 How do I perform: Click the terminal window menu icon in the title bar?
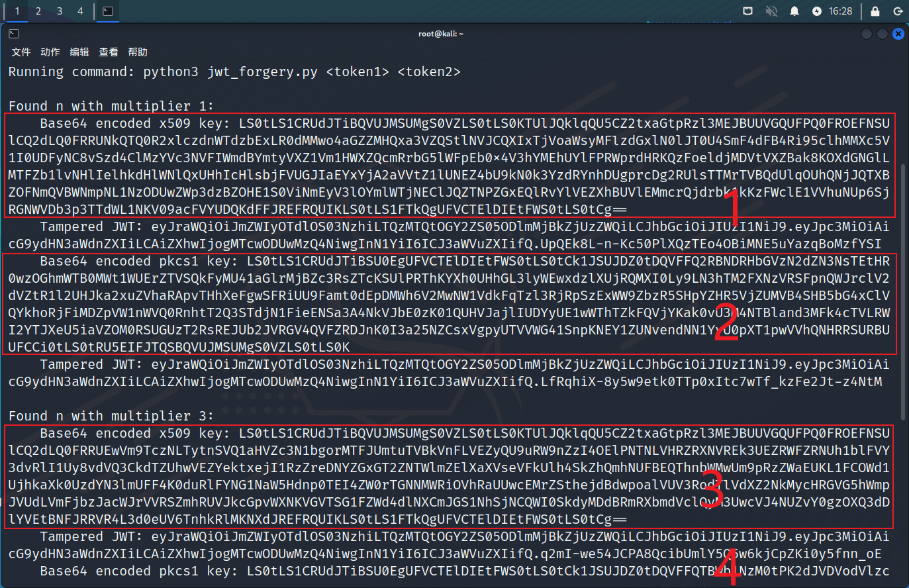[14, 34]
